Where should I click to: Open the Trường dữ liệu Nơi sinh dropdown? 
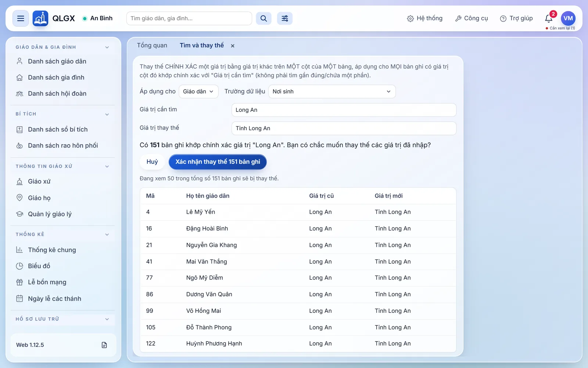(332, 92)
